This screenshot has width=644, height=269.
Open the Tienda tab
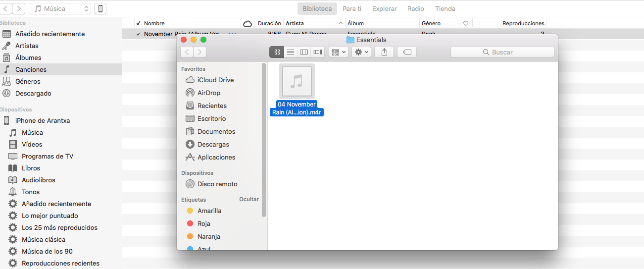(445, 8)
